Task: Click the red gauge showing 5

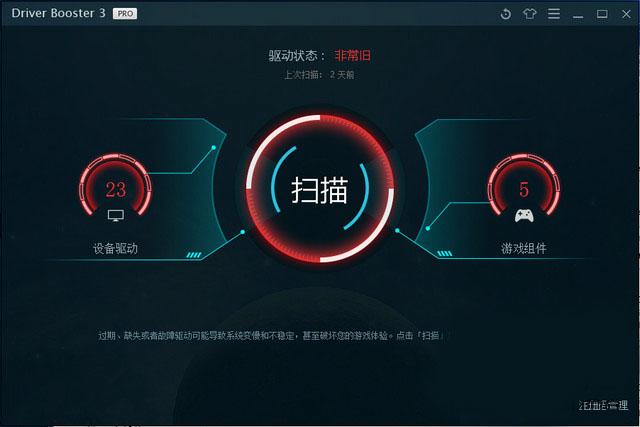Action: pos(524,185)
